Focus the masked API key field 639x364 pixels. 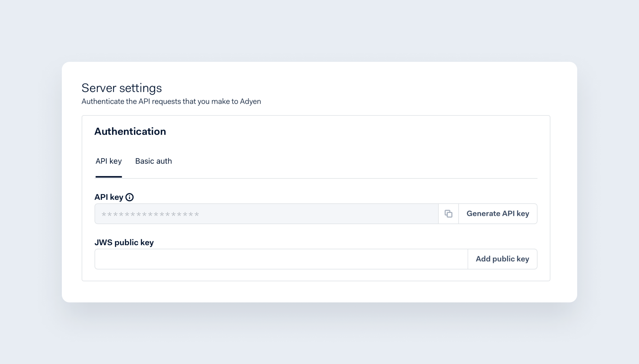[x=266, y=214]
